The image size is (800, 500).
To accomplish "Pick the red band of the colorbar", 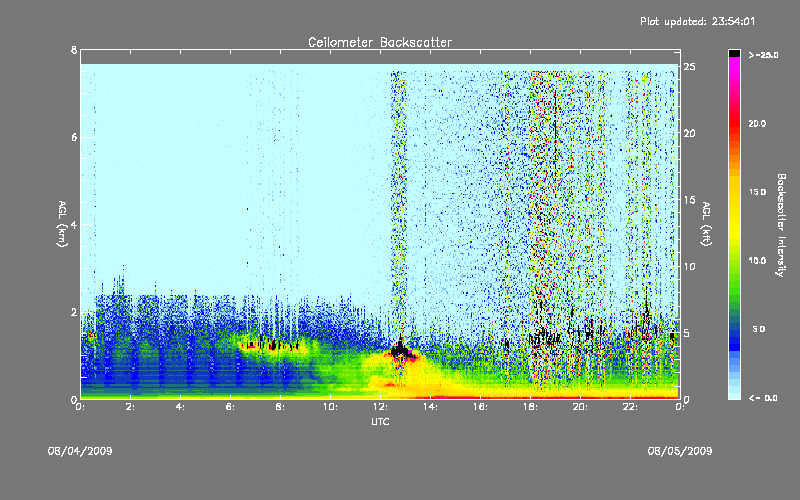I will coord(734,125).
